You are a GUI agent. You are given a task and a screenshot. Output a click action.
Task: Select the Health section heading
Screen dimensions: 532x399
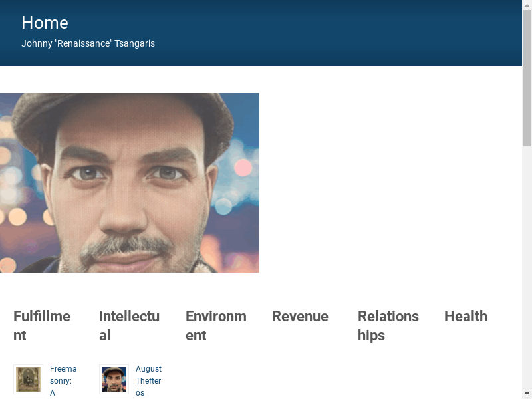[465, 316]
